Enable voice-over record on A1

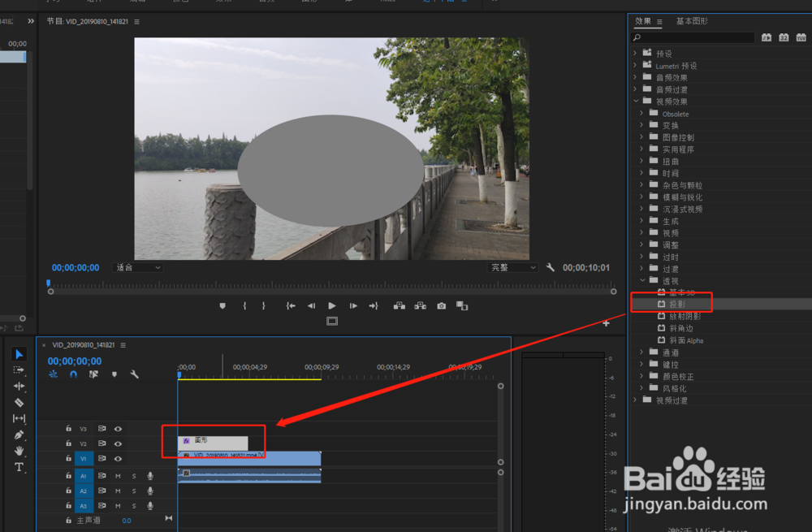pos(150,476)
